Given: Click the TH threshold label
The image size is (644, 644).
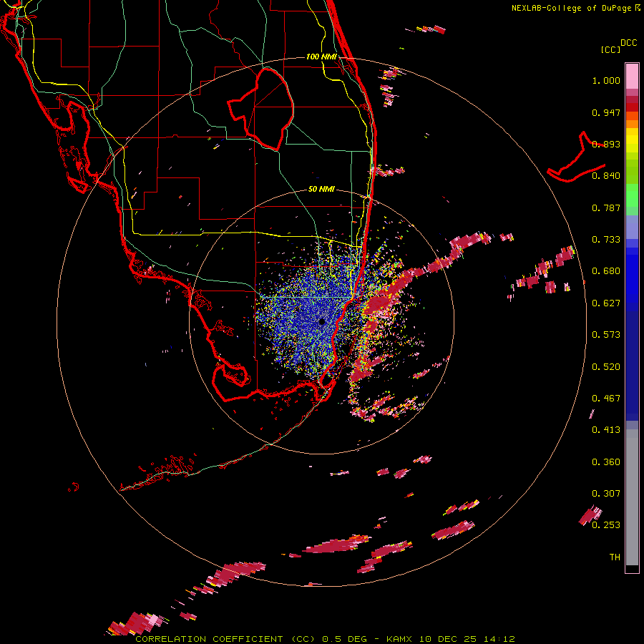Looking at the screenshot, I should [x=615, y=557].
